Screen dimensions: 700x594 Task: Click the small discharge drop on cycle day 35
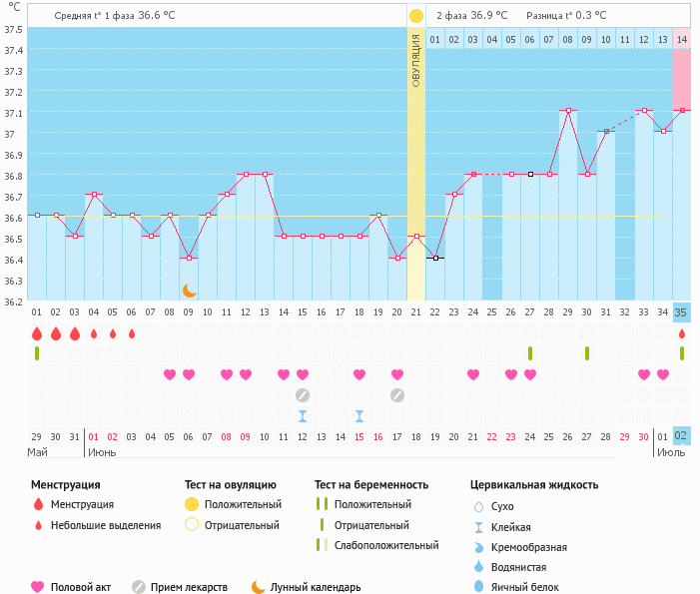(682, 333)
